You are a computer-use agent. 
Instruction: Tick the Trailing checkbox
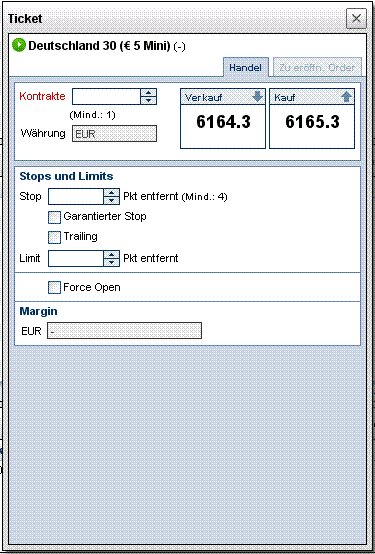tap(54, 237)
